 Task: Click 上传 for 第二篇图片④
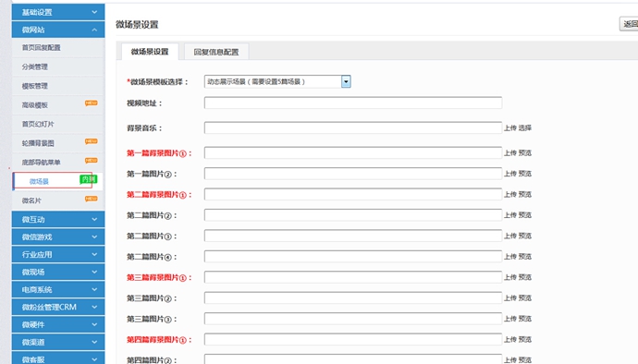[510, 257]
